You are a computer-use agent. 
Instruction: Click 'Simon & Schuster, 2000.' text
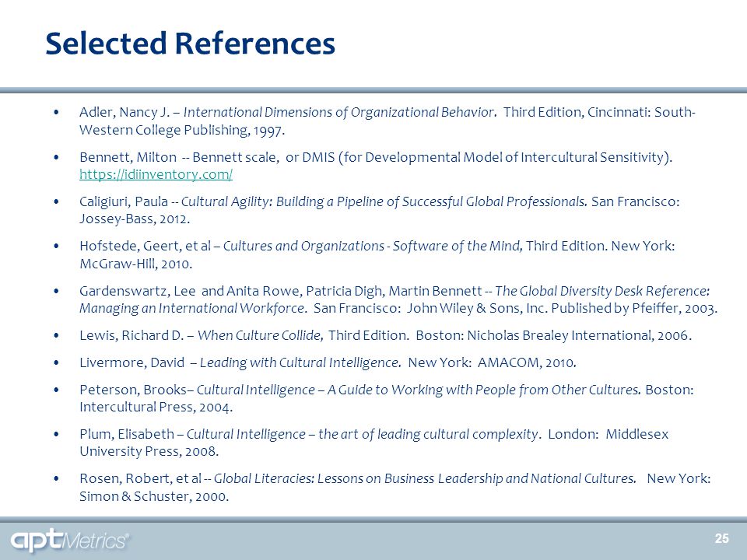click(x=154, y=497)
